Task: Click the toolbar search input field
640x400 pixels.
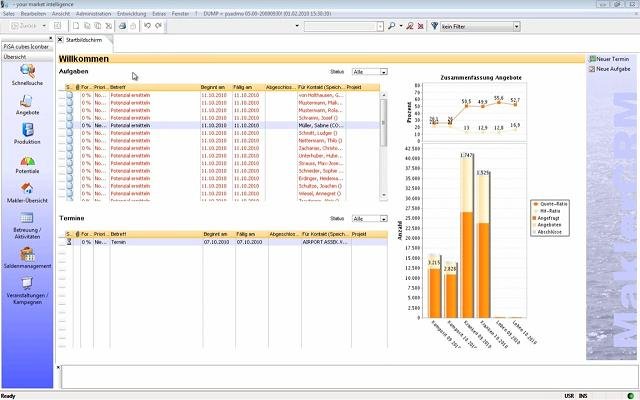Action: 340,27
